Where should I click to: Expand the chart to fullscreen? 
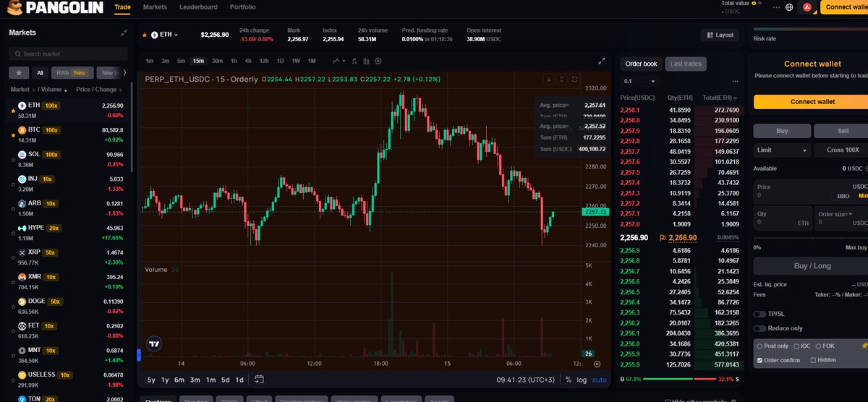pyautogui.click(x=602, y=61)
